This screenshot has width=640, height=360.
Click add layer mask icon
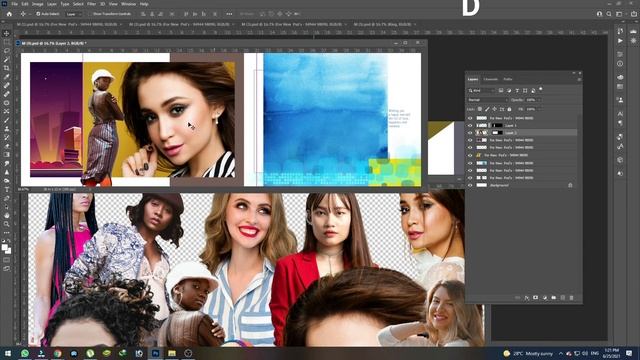[536, 298]
